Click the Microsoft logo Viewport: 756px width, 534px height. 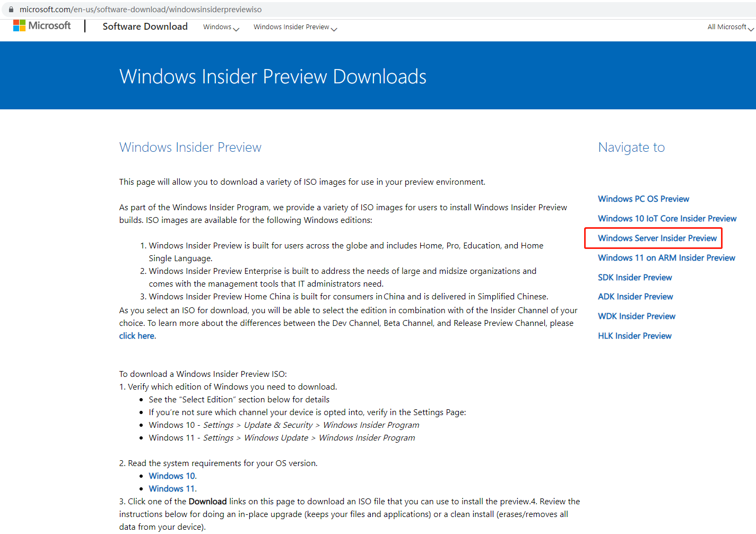[42, 25]
